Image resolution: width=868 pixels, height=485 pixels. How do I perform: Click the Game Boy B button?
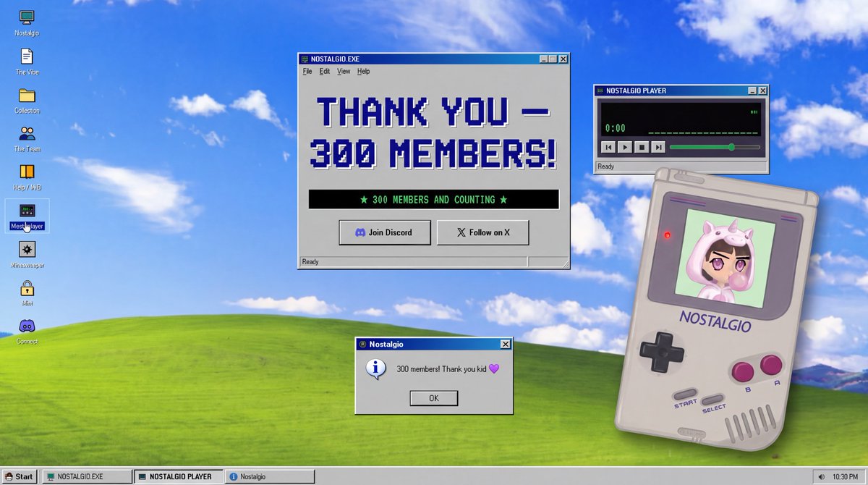click(x=741, y=371)
